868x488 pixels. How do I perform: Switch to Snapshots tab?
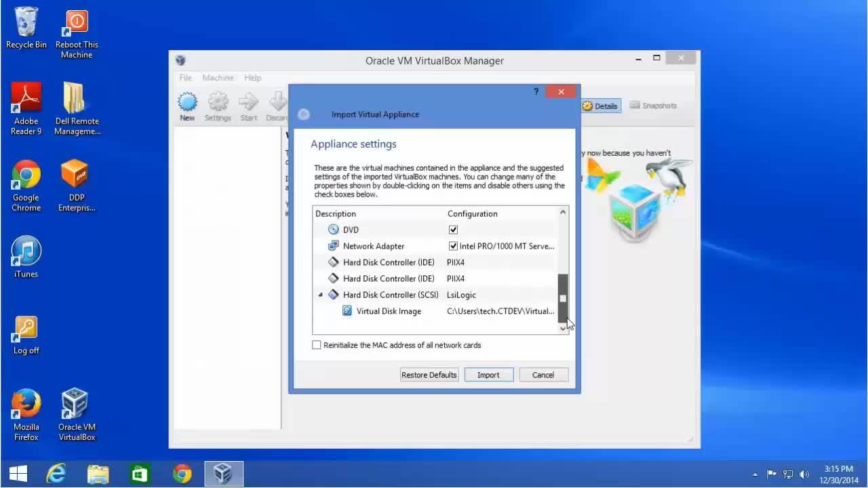653,106
